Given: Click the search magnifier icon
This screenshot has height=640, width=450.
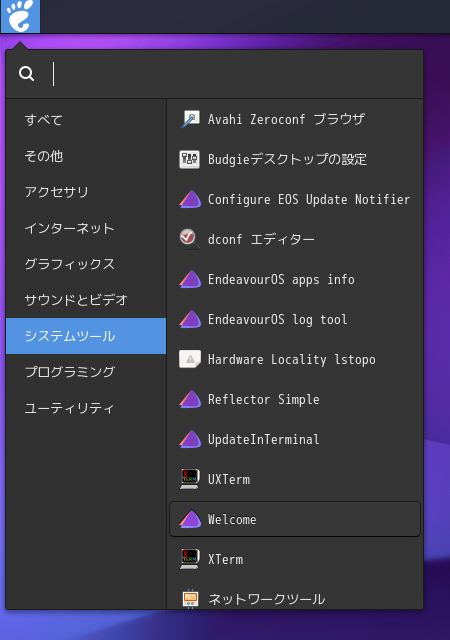Looking at the screenshot, I should [x=27, y=74].
